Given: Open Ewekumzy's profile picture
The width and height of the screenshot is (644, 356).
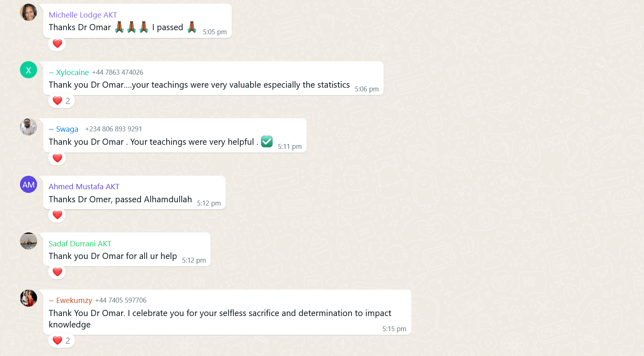Looking at the screenshot, I should pyautogui.click(x=29, y=298).
